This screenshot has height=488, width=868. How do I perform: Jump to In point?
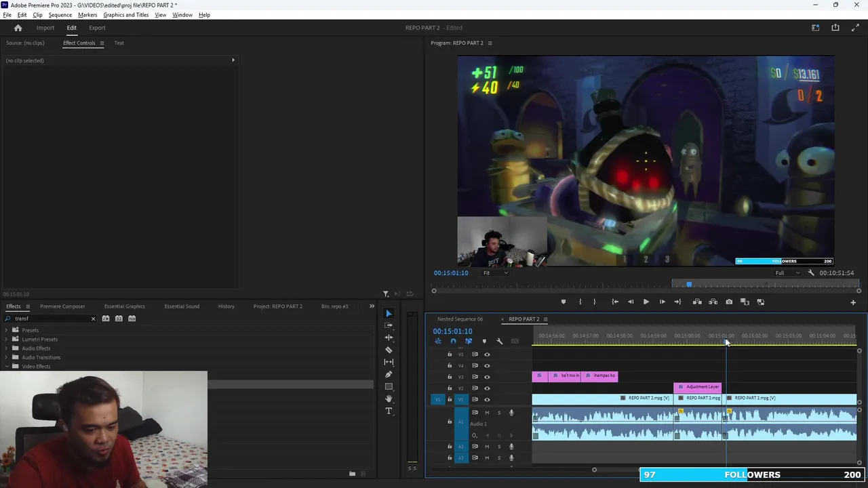coord(615,302)
